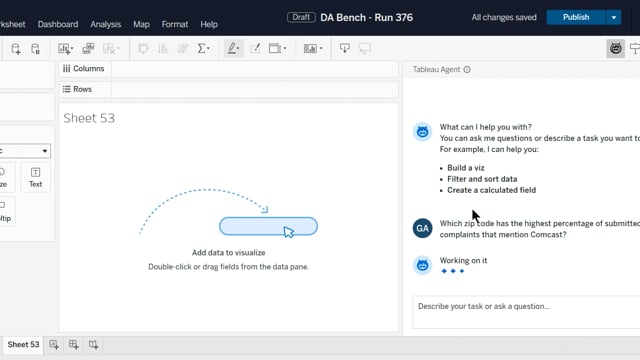640x360 pixels.
Task: Click the Tableau Agent info icon
Action: pyautogui.click(x=467, y=69)
